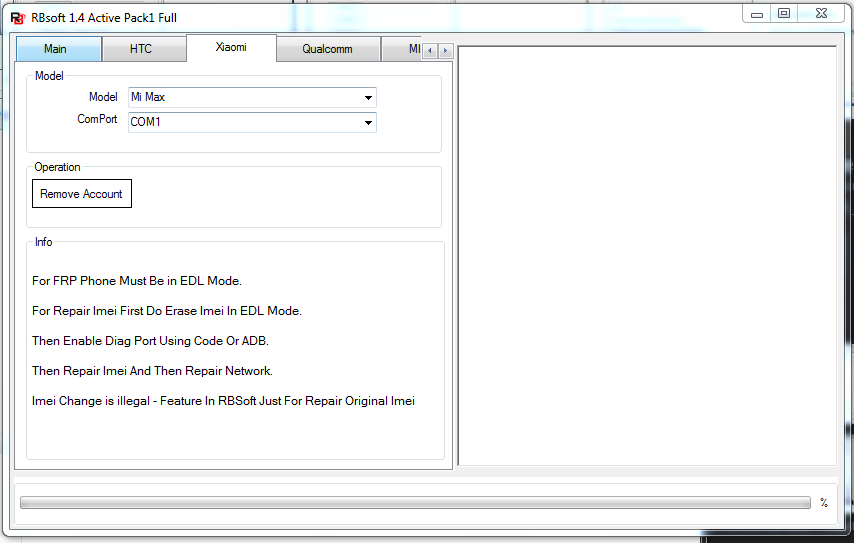Minimize the RBsoft window
This screenshot has height=543, width=854.
(x=757, y=14)
